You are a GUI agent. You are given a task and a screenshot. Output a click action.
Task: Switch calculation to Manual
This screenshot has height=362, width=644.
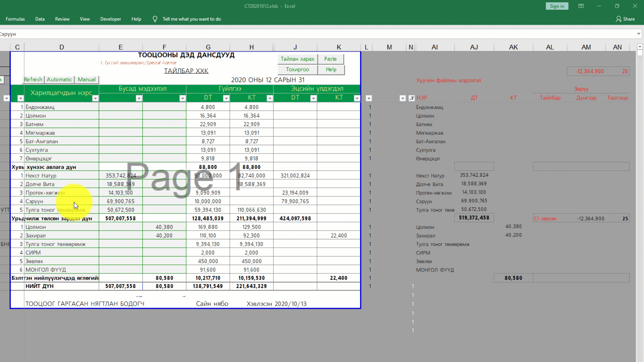[x=87, y=79]
